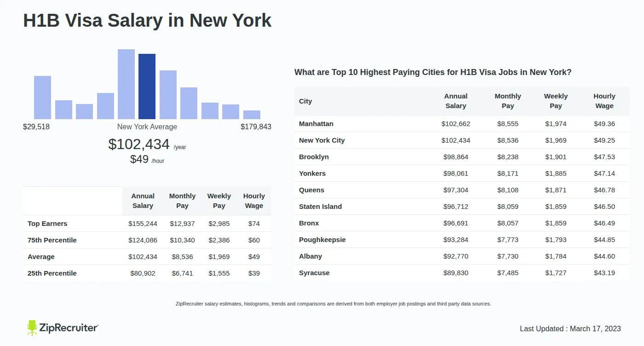The width and height of the screenshot is (644, 346).
Task: Click the leftmost histogram bar
Action: (x=42, y=98)
